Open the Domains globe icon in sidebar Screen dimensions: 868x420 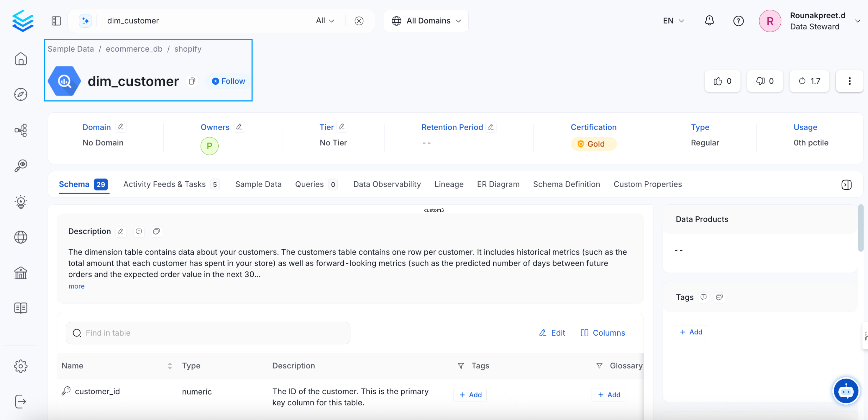(x=21, y=237)
